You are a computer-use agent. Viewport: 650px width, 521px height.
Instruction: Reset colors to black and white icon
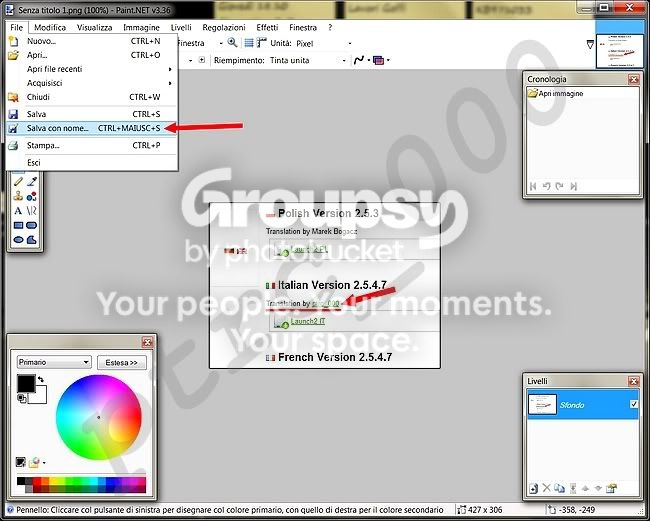22,398
